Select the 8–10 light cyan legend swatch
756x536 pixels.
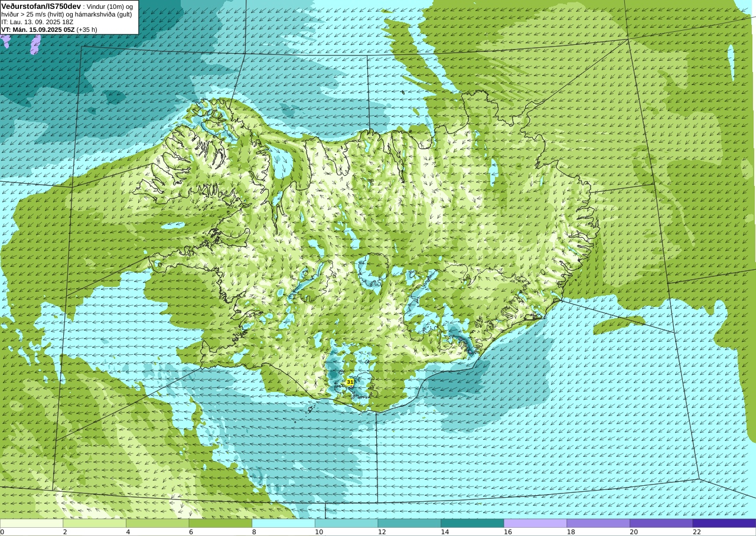283,523
